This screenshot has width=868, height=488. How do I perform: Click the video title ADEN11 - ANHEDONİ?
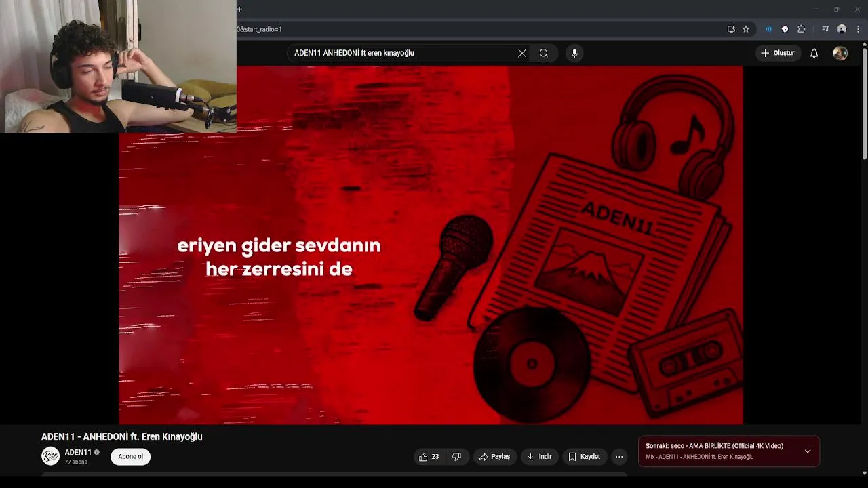pyautogui.click(x=122, y=436)
